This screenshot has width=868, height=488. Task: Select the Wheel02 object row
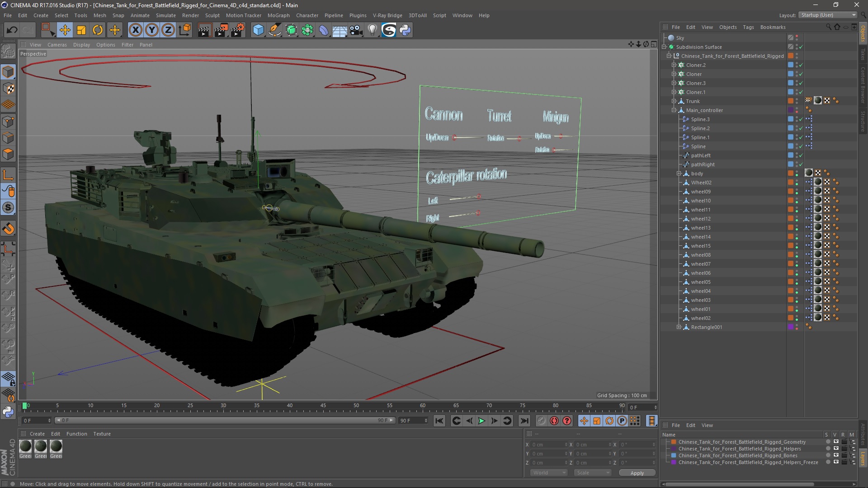701,183
